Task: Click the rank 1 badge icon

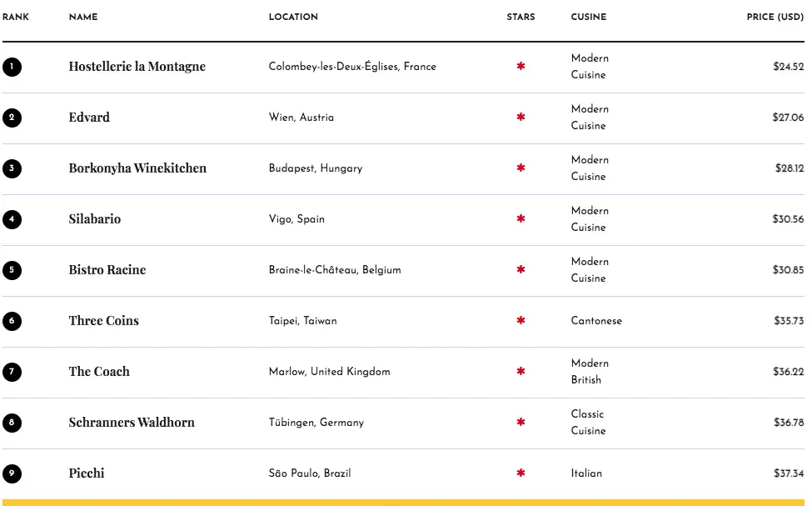Action: pyautogui.click(x=12, y=67)
